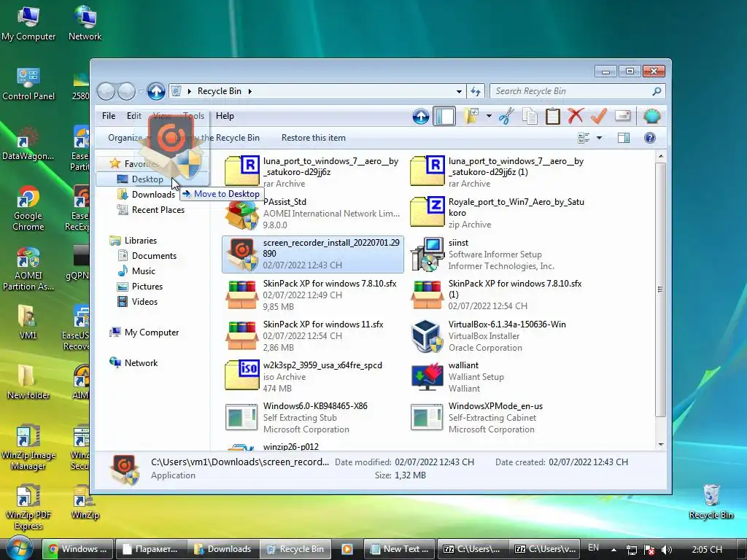Select the Royale_port_to_Win7_Aero zip archive
747x560 pixels.
(x=498, y=214)
